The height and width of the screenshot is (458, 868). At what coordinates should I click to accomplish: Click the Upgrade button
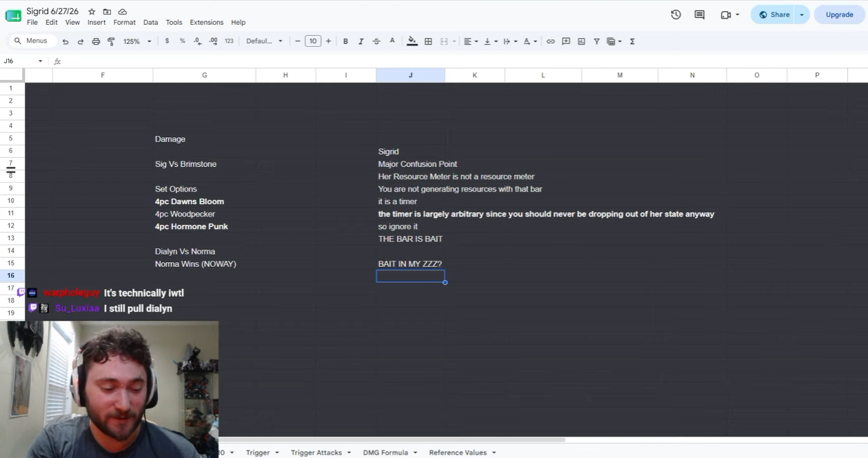coord(839,14)
